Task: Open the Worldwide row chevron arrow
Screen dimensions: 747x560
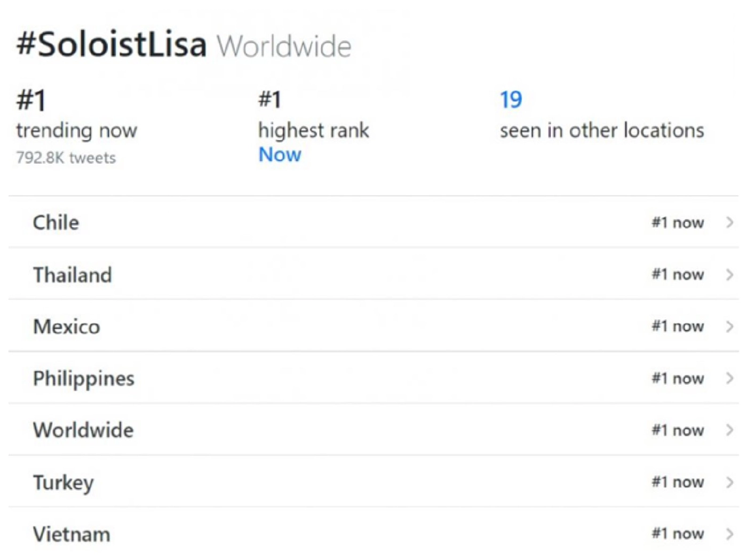Action: point(729,430)
